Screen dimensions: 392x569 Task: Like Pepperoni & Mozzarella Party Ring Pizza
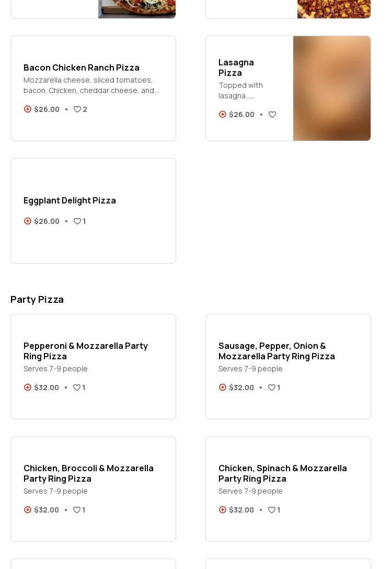pos(77,388)
